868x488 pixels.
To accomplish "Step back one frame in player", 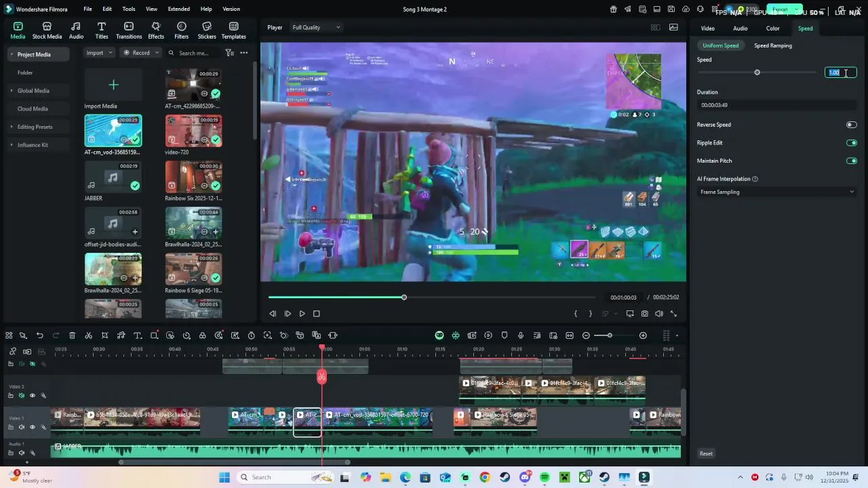I will (273, 314).
